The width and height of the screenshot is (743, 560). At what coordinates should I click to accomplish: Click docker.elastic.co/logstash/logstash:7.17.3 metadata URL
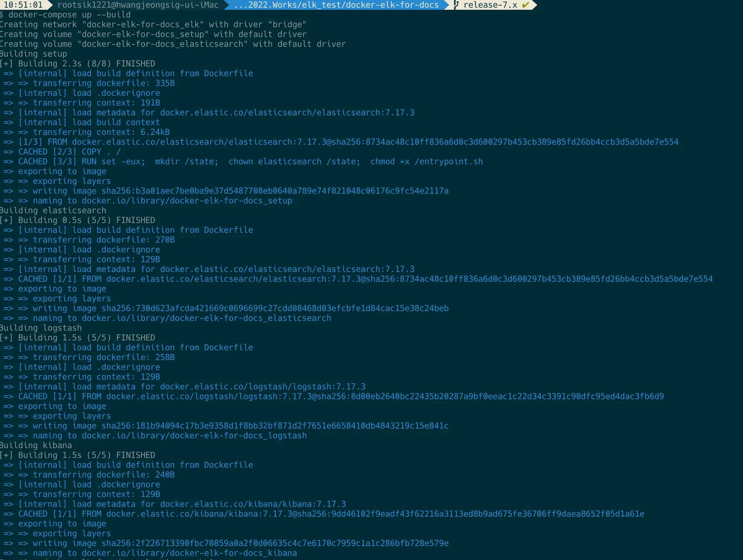tap(263, 386)
